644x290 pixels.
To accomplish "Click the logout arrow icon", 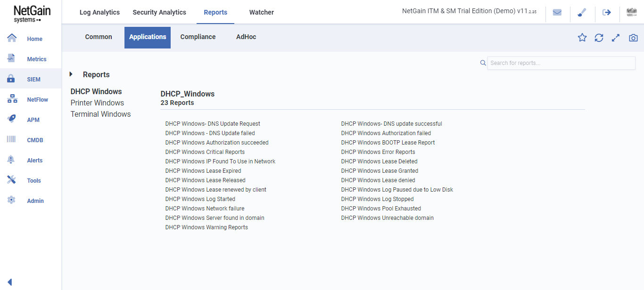I will click(607, 13).
